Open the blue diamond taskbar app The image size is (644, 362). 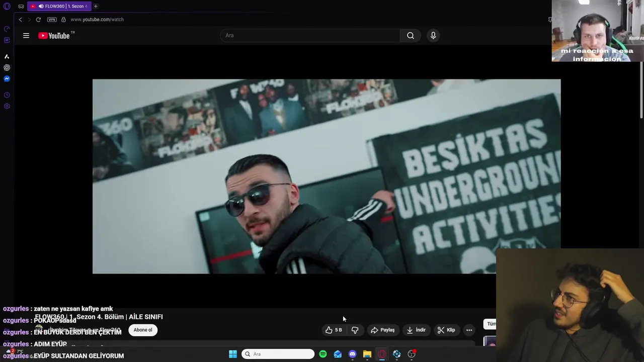(397, 354)
